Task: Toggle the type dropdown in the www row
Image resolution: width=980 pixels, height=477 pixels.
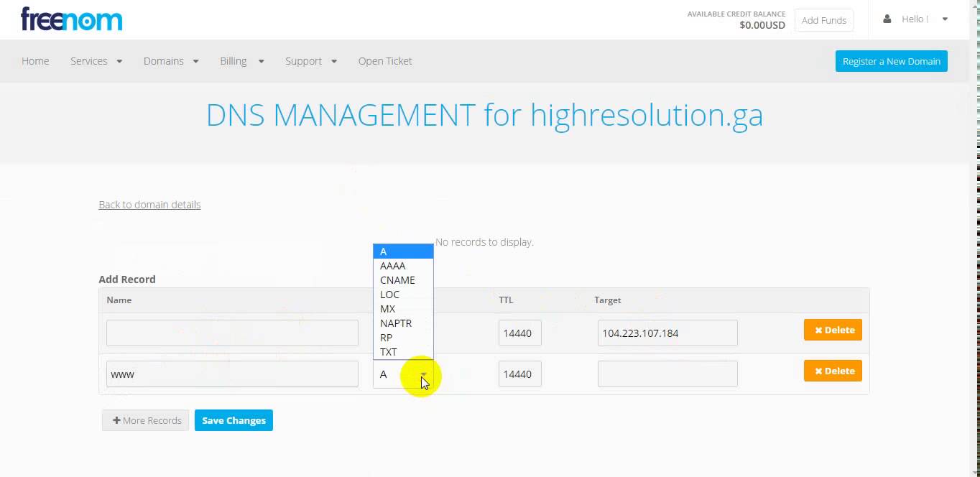Action: (403, 374)
